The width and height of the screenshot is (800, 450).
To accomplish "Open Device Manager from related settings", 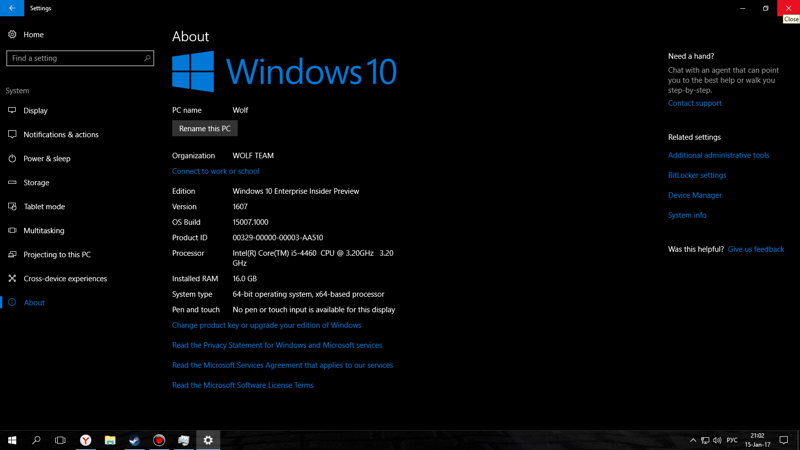I will point(694,195).
